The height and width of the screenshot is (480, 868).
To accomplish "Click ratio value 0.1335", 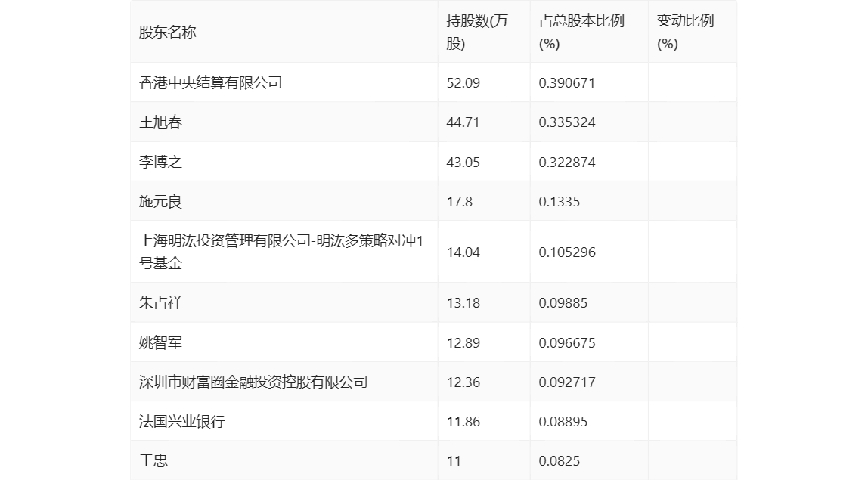I will 559,202.
